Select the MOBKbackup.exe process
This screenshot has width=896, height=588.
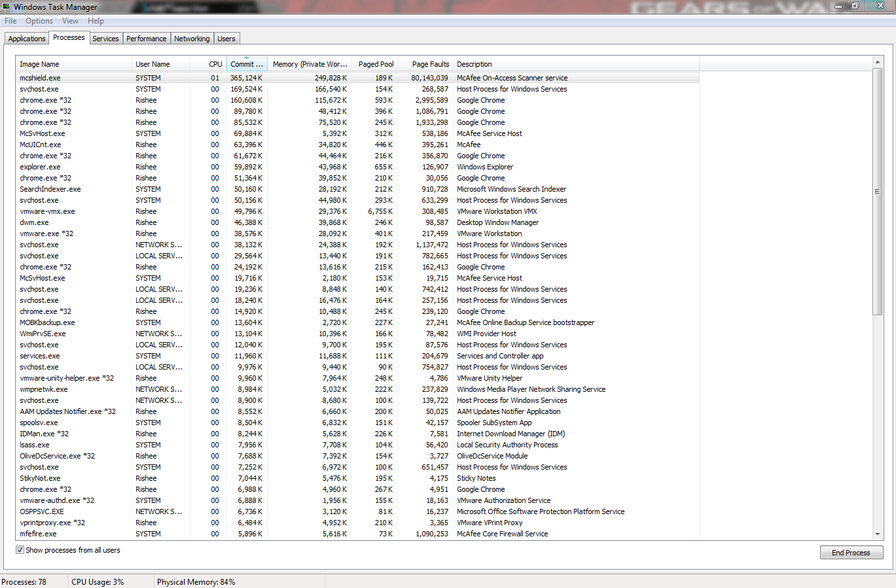357,322
